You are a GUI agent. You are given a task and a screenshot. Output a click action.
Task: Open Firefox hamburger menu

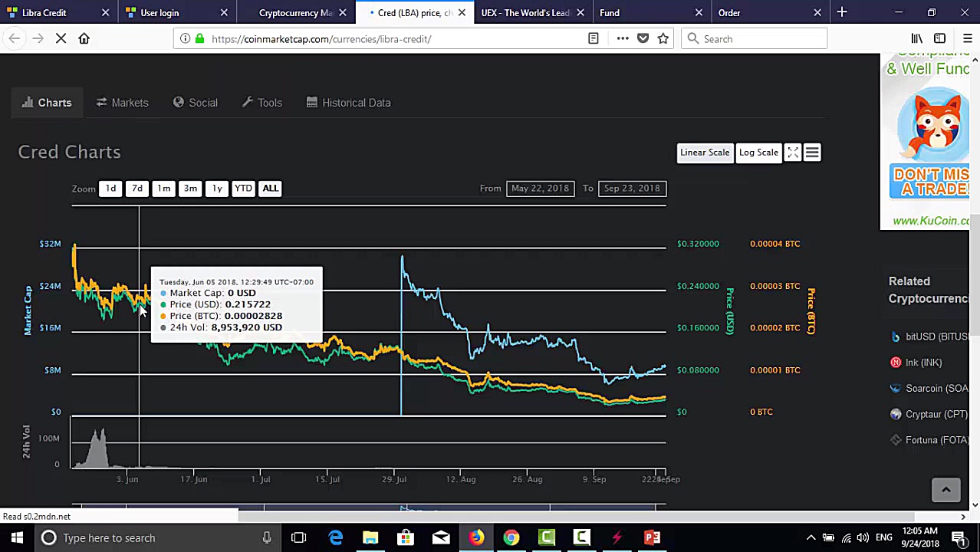point(967,38)
